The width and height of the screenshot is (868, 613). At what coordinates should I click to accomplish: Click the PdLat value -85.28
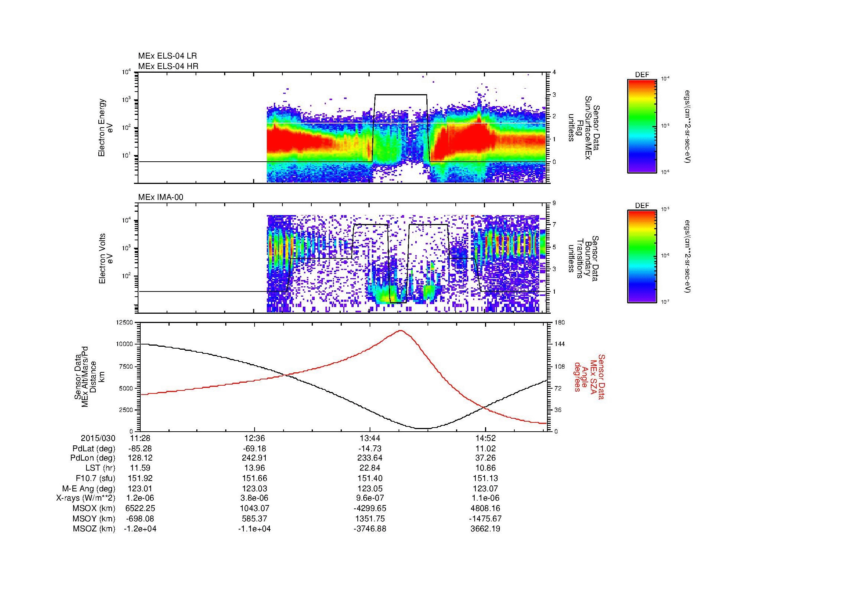[140, 449]
